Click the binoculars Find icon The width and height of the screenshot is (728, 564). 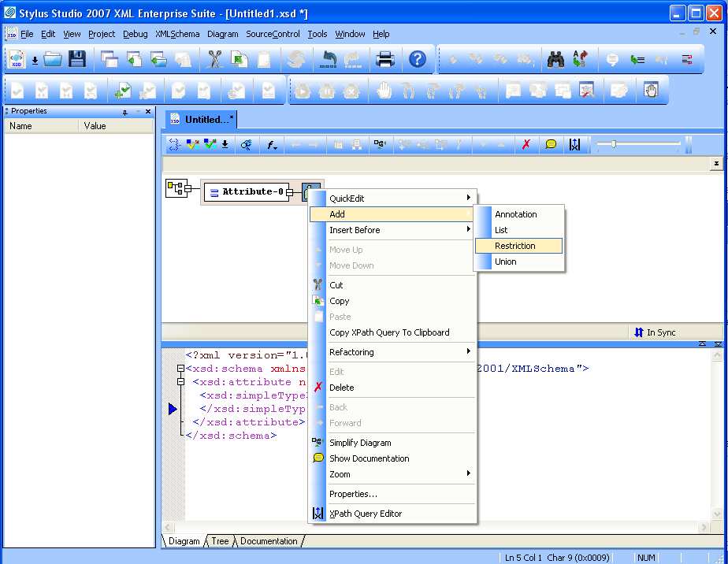point(555,59)
